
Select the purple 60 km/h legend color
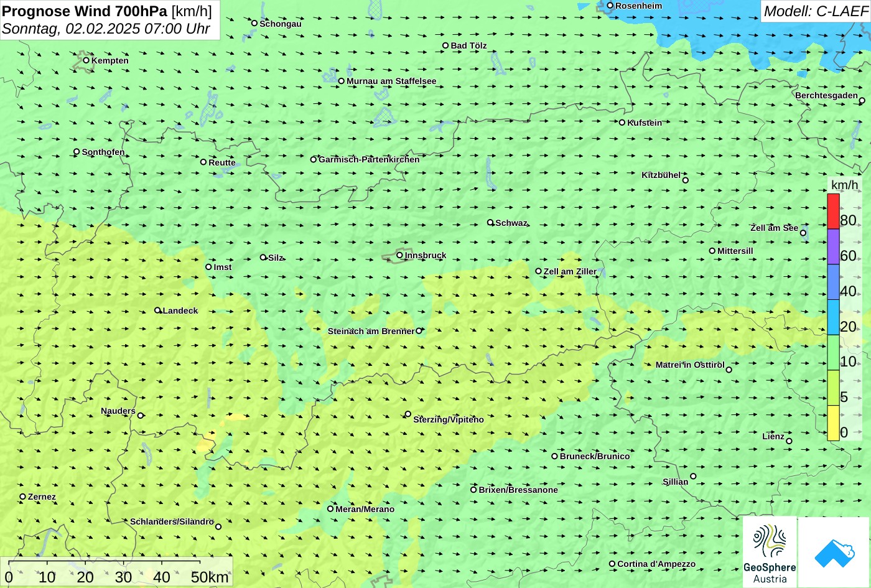point(833,247)
